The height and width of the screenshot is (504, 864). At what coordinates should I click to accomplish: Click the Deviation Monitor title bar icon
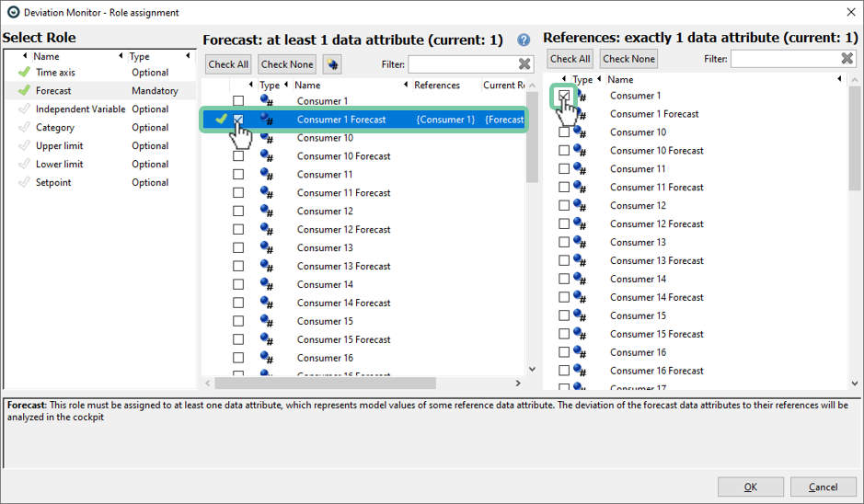tap(13, 12)
